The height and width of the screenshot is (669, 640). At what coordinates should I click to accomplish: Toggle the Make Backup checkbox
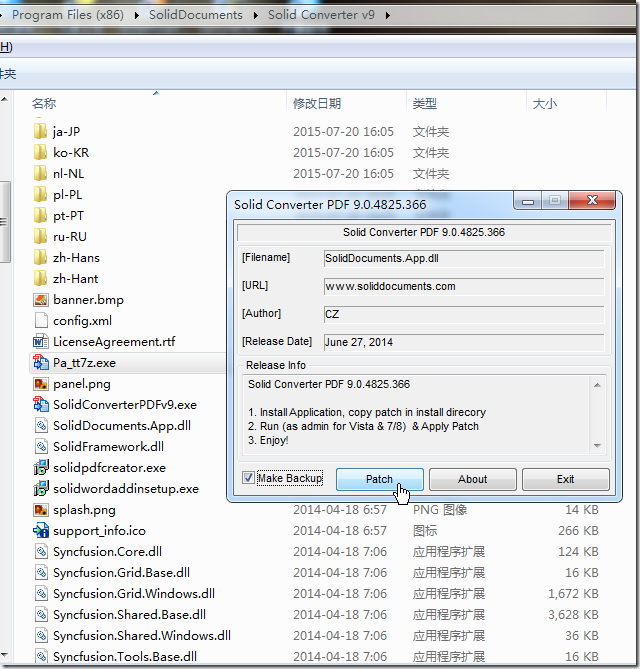point(248,477)
